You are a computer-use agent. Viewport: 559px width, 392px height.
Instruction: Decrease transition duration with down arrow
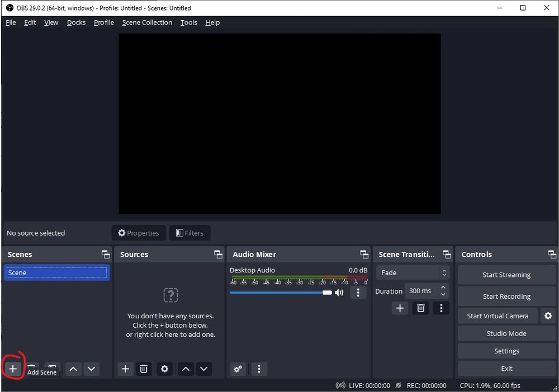443,294
